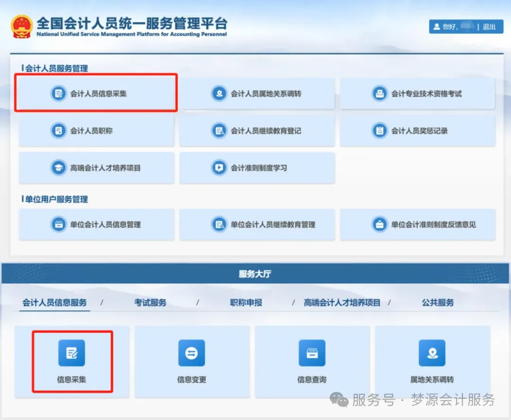Open 单位会计人员继续教育管理 service
Viewport: 511px width, 420px height.
(x=257, y=225)
